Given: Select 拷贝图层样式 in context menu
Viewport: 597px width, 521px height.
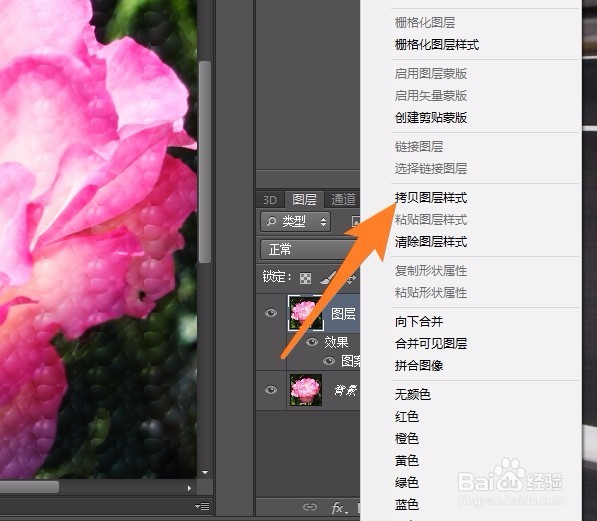Looking at the screenshot, I should [431, 198].
